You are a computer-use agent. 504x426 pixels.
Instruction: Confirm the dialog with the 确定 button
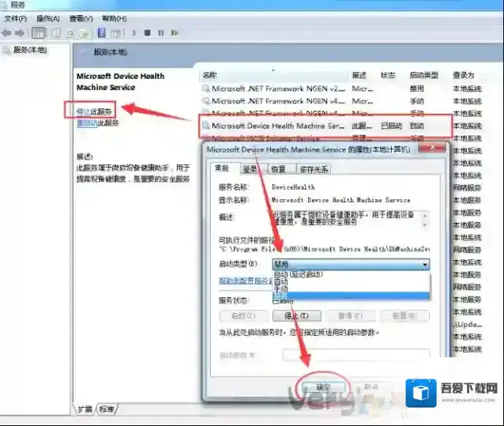[323, 387]
